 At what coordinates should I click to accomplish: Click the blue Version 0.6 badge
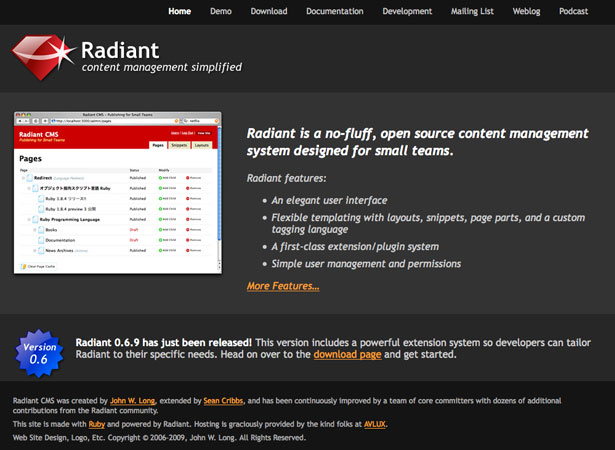click(39, 353)
